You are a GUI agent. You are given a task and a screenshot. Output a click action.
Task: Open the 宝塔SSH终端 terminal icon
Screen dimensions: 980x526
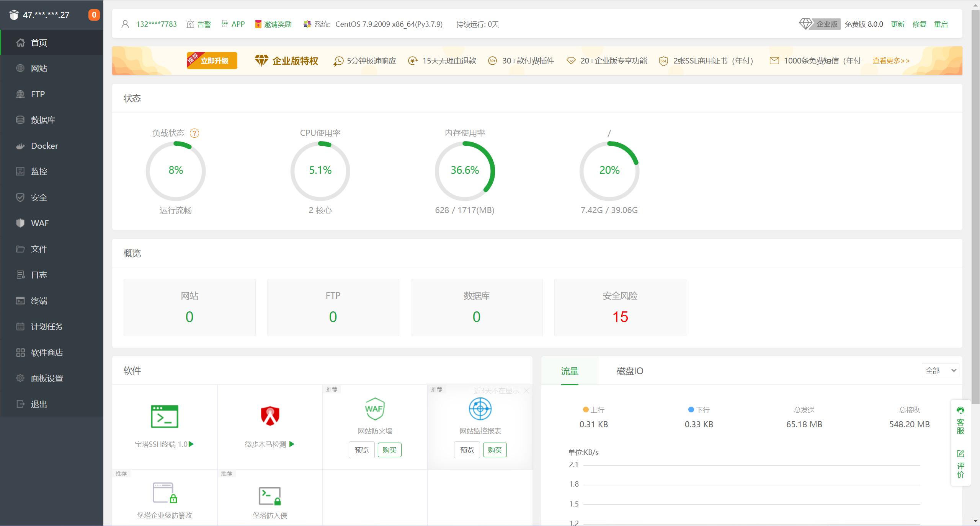[165, 416]
